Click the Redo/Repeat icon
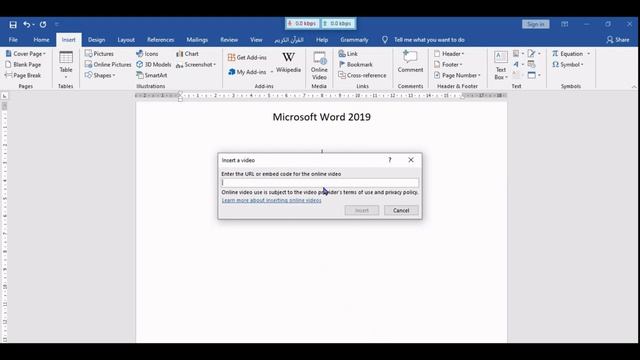Viewport: 640px width, 360px height. [43, 24]
